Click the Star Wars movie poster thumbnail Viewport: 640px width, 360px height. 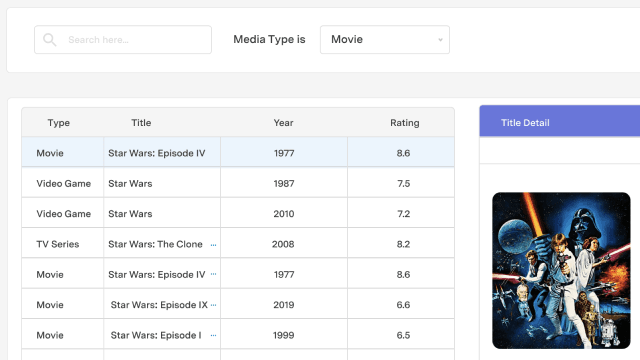[561, 270]
